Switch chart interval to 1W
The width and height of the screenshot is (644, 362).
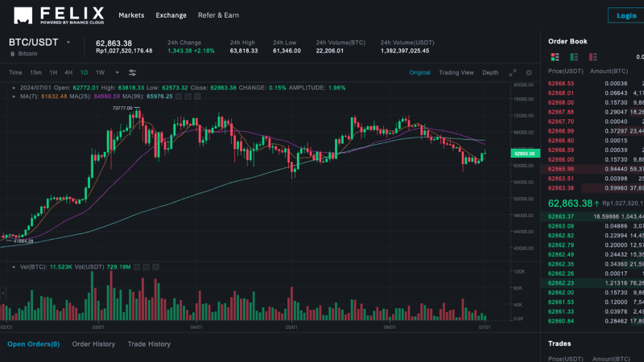(100, 72)
